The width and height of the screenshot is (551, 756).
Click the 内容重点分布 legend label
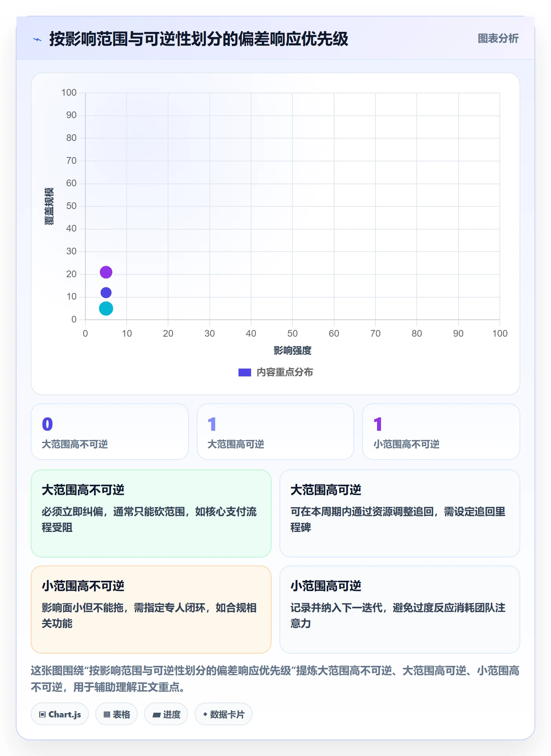click(x=285, y=372)
